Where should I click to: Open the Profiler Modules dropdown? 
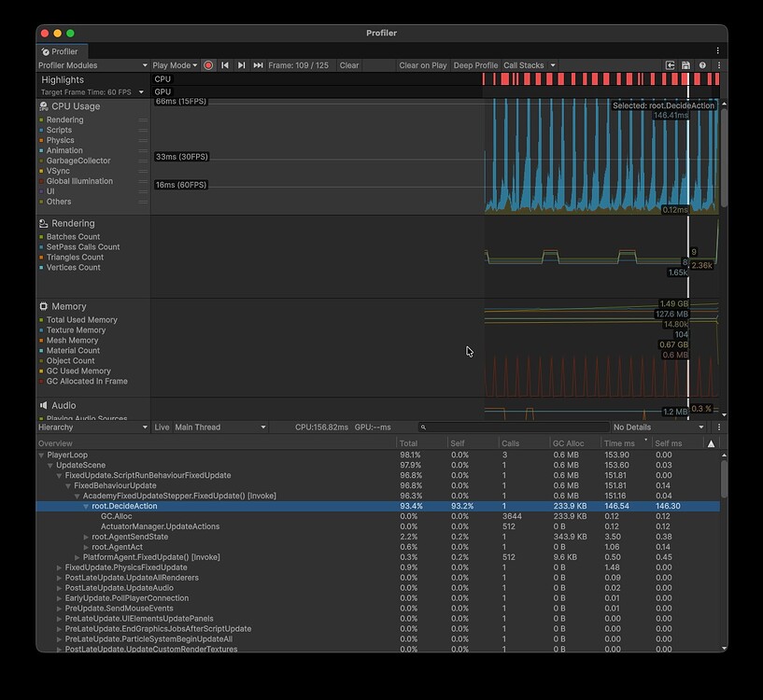93,65
